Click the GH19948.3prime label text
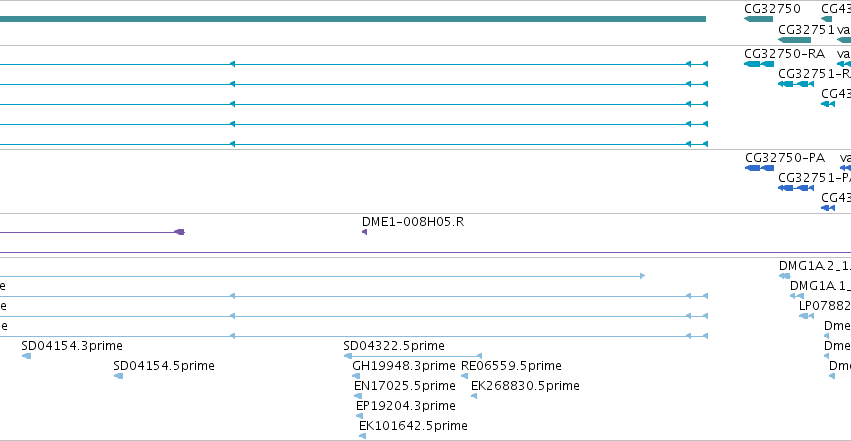Screen dimensions: 851x441 [x=404, y=366]
